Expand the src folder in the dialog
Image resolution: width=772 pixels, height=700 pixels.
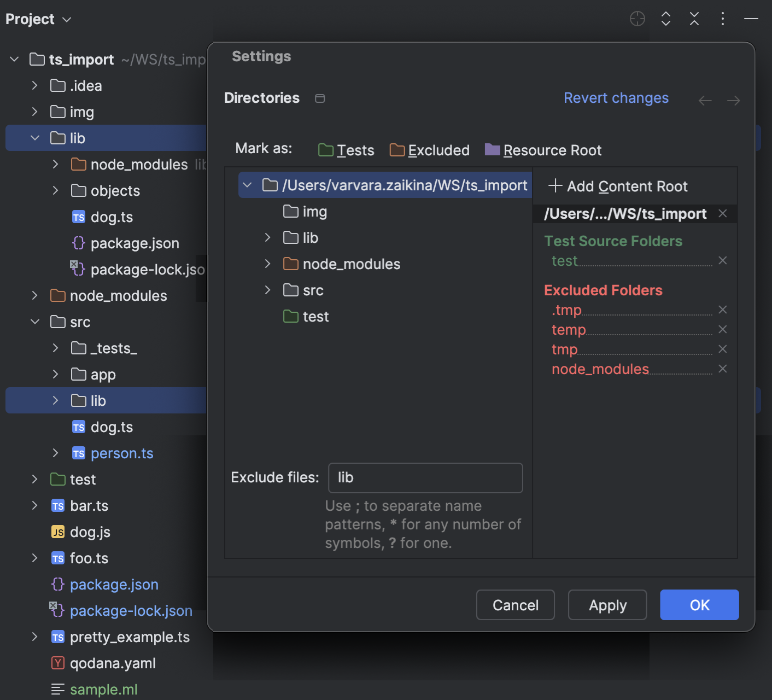[x=267, y=290]
